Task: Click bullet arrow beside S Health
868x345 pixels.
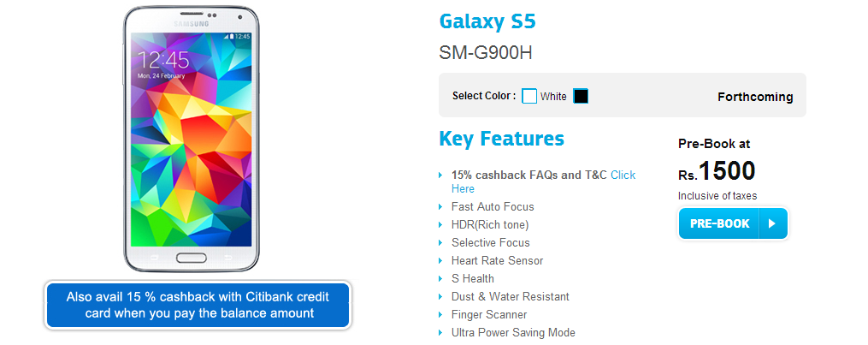Action: tap(441, 279)
